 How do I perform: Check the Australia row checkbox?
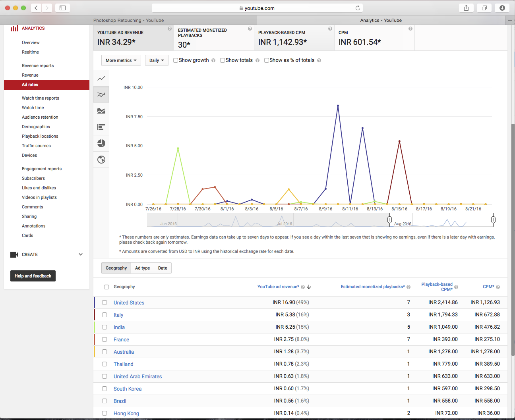point(105,352)
